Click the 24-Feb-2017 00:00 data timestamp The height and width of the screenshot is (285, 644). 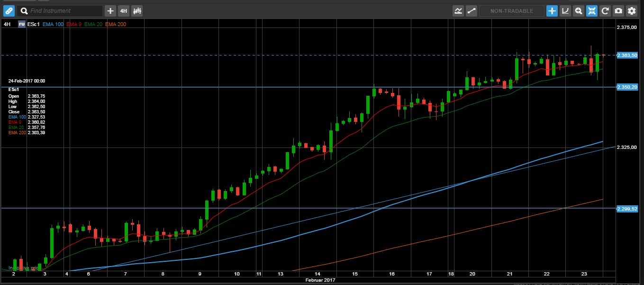click(x=27, y=81)
